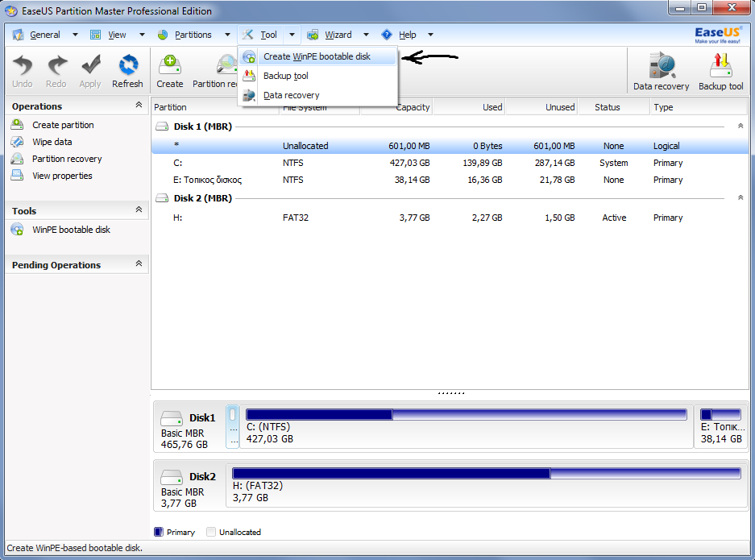This screenshot has width=755, height=560.
Task: Open the View menu
Action: pyautogui.click(x=117, y=35)
